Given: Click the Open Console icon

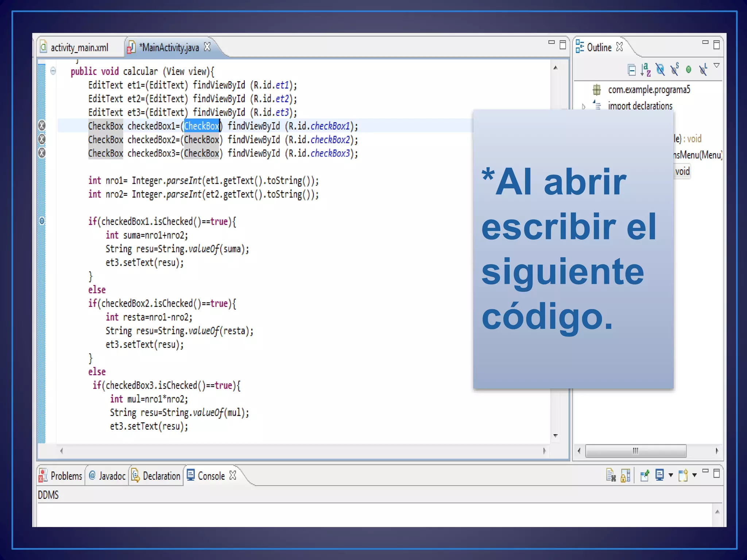Looking at the screenshot, I should (x=683, y=475).
